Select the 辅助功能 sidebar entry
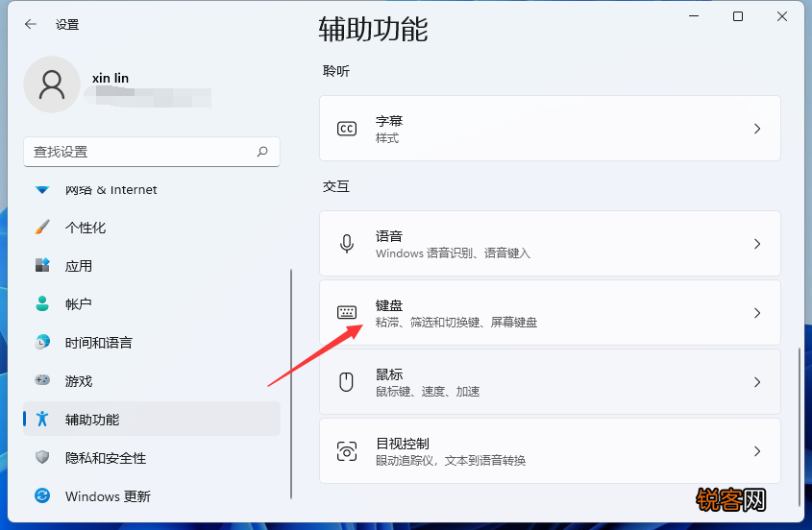The width and height of the screenshot is (812, 530). 152,419
